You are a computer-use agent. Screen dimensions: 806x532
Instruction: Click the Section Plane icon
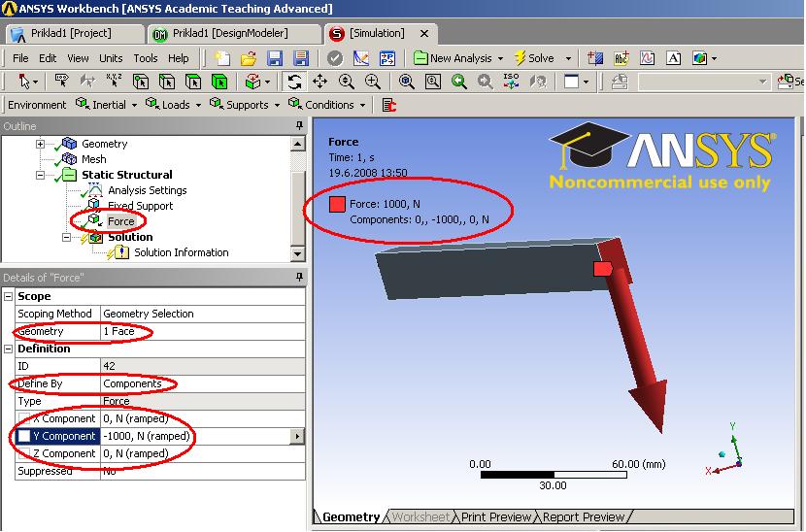coord(595,58)
